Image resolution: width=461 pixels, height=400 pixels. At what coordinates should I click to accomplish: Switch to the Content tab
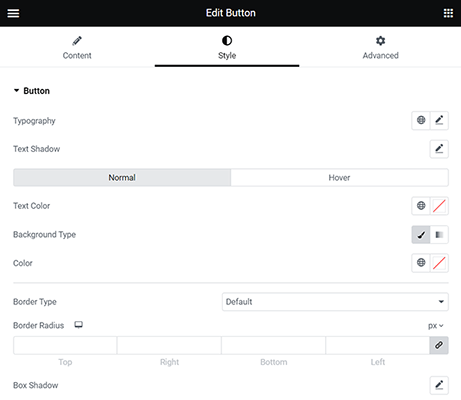click(77, 48)
